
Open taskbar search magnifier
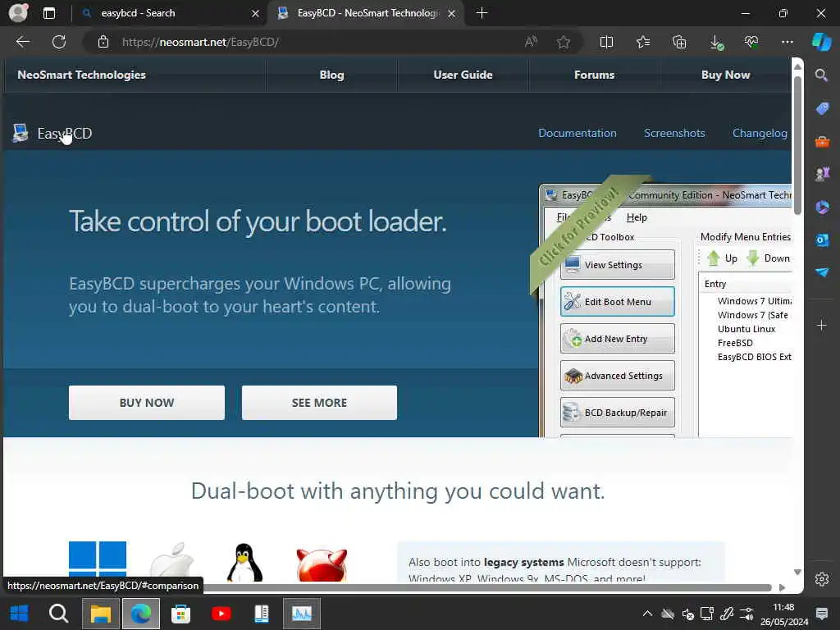58,614
